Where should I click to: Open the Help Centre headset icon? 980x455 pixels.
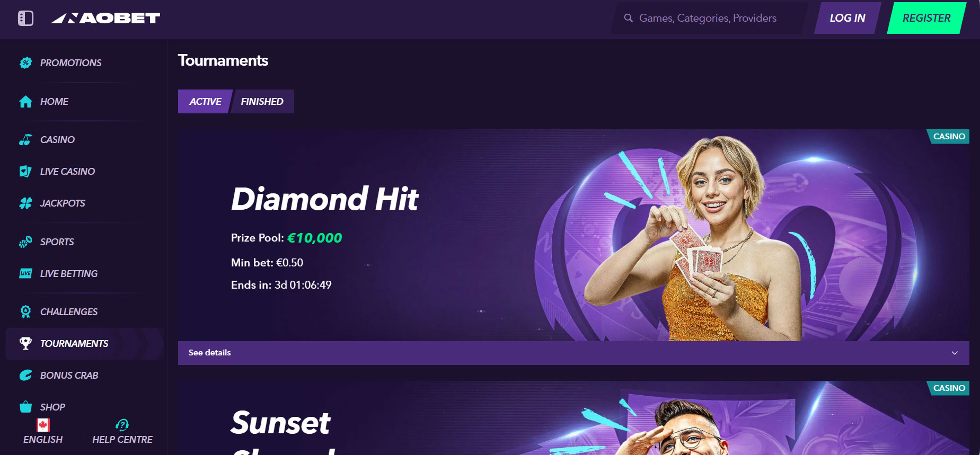[x=122, y=425]
